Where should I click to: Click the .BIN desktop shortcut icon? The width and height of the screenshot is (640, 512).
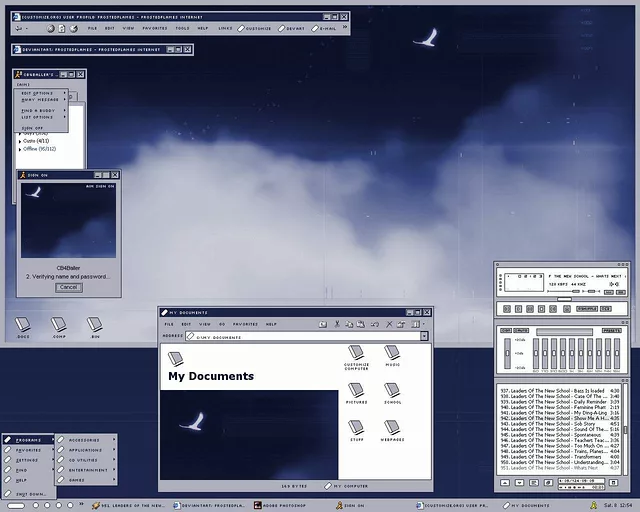[x=94, y=325]
